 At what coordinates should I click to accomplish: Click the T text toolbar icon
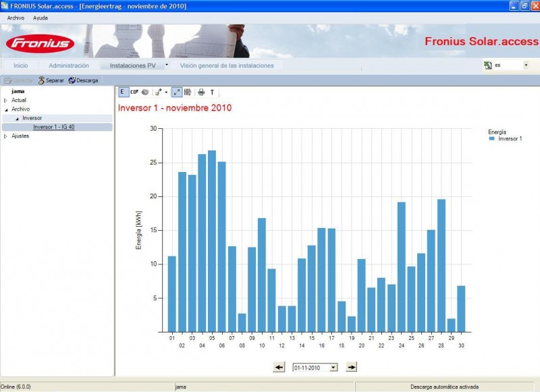tap(212, 92)
